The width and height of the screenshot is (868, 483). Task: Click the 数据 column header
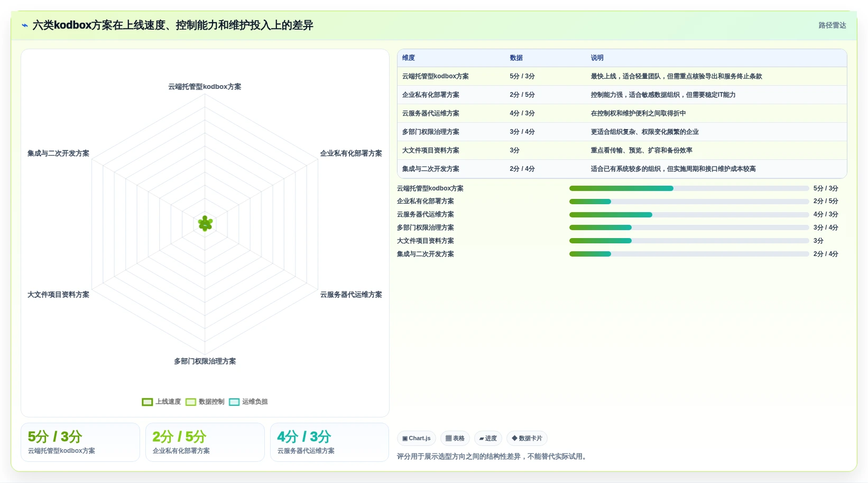(x=516, y=58)
